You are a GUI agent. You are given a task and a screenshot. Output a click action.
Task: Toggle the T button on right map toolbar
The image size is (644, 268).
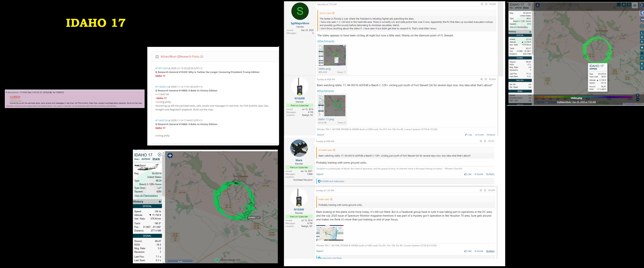(629, 5)
